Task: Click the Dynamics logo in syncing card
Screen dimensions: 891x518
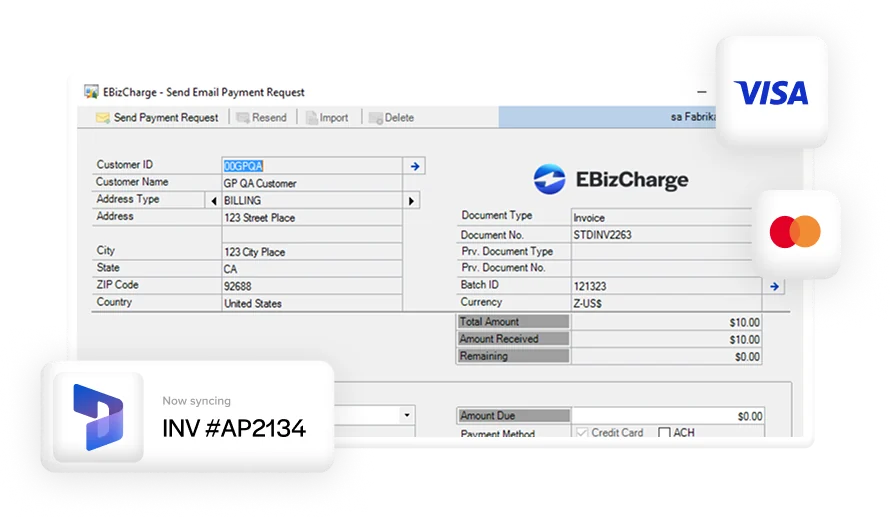Action: point(98,417)
